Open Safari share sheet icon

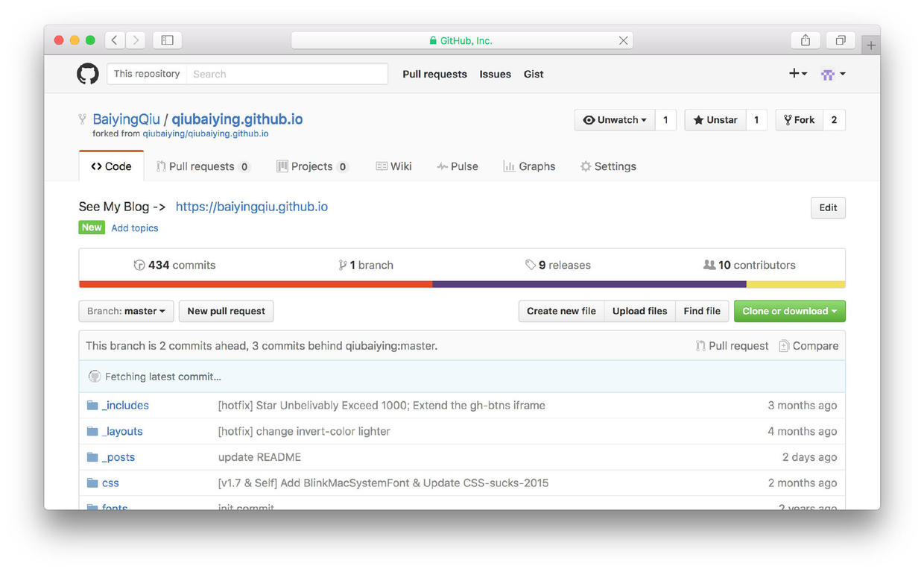point(805,40)
